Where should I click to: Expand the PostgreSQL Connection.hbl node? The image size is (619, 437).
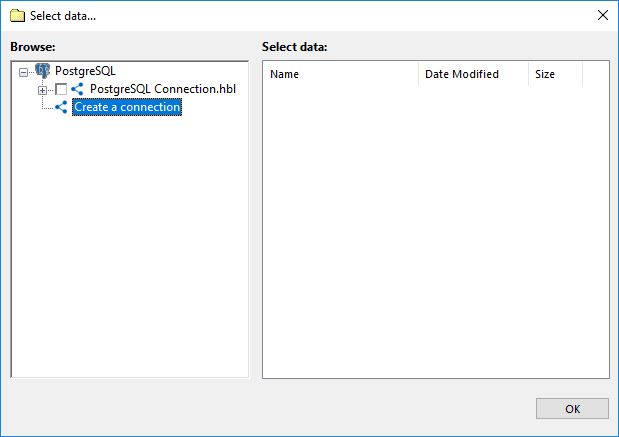coord(42,90)
